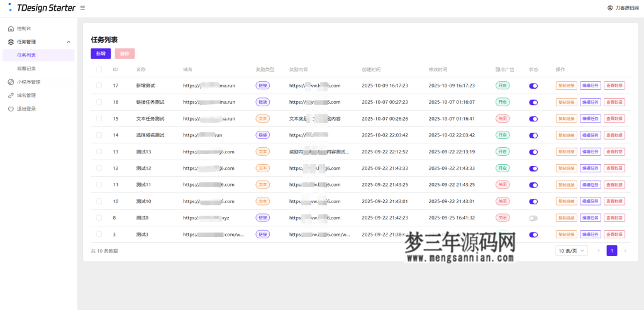Click the 开启 tag in row ID 16
This screenshot has height=310, width=644.
pos(502,102)
